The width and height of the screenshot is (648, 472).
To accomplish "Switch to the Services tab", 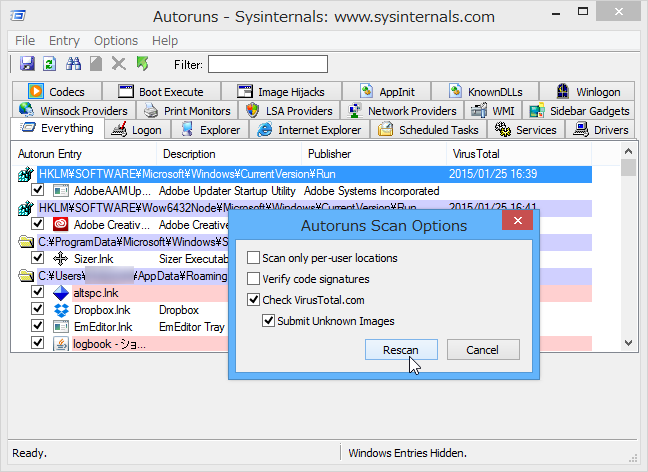I will pos(526,129).
